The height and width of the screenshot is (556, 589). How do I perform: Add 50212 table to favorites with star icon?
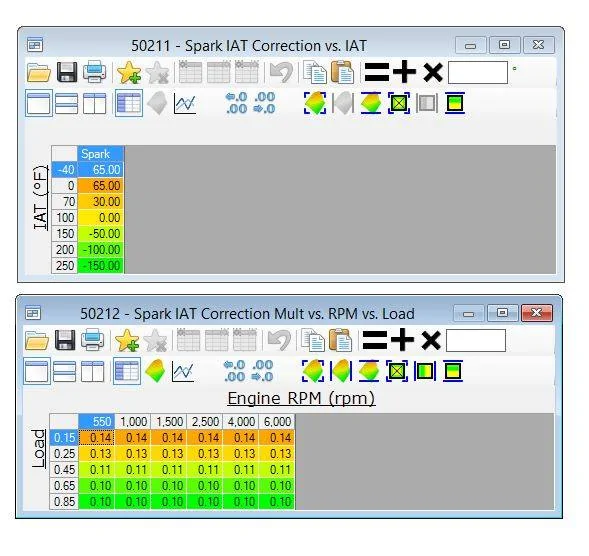(x=127, y=340)
